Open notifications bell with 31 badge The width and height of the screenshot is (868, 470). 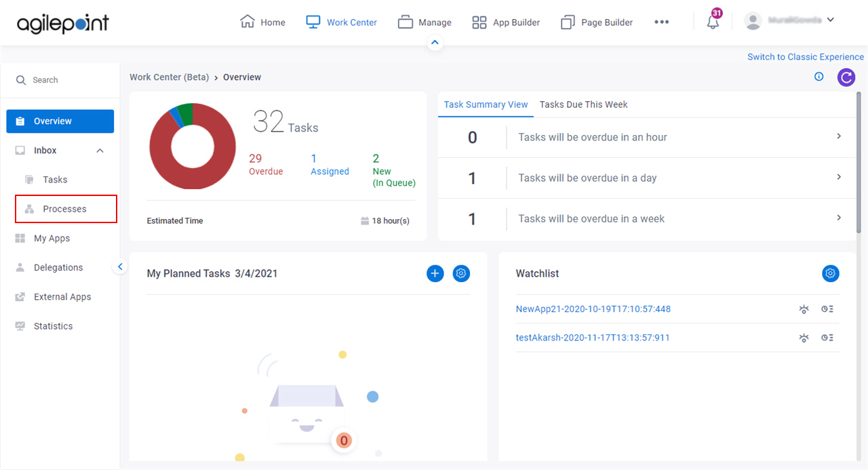[x=713, y=20]
